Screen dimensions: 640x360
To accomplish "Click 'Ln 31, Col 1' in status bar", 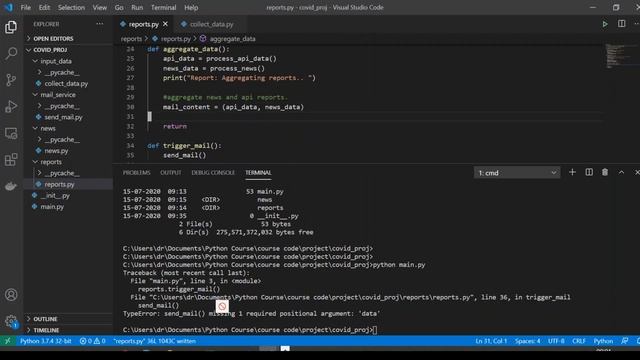I will [491, 341].
